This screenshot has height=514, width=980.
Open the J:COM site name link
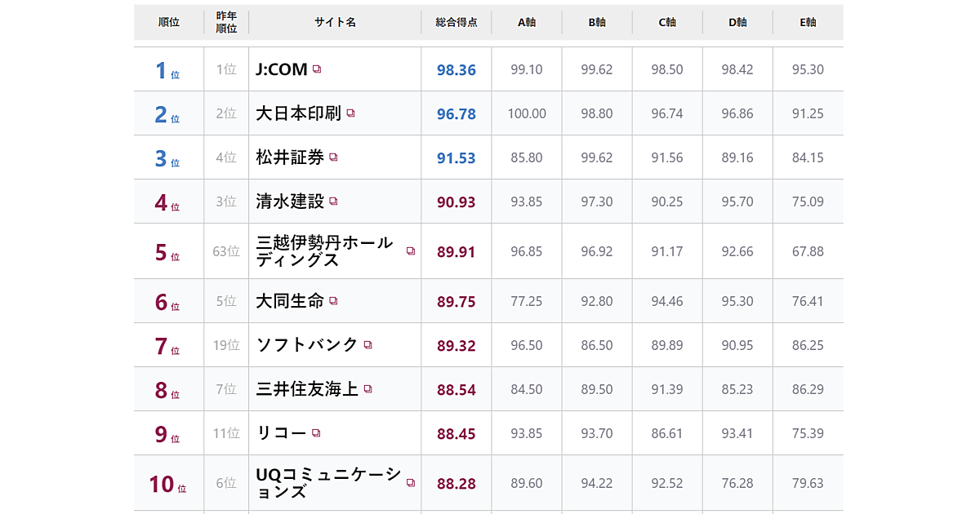click(x=281, y=69)
